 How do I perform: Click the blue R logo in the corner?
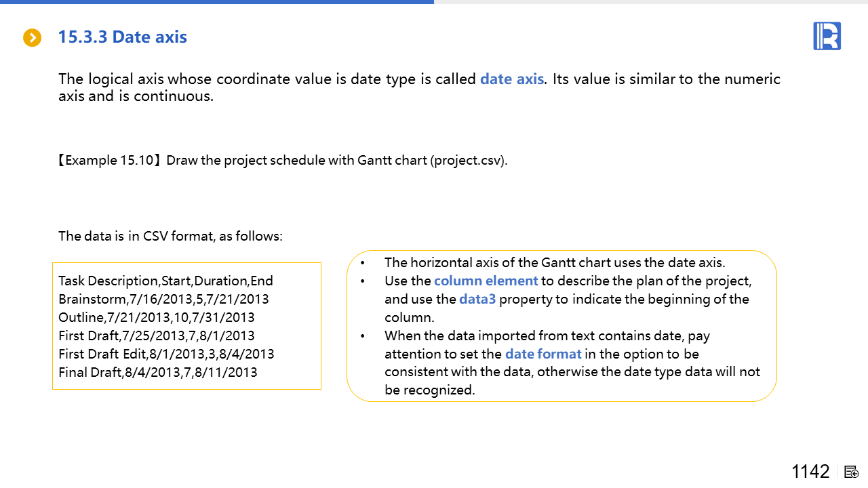coord(827,36)
